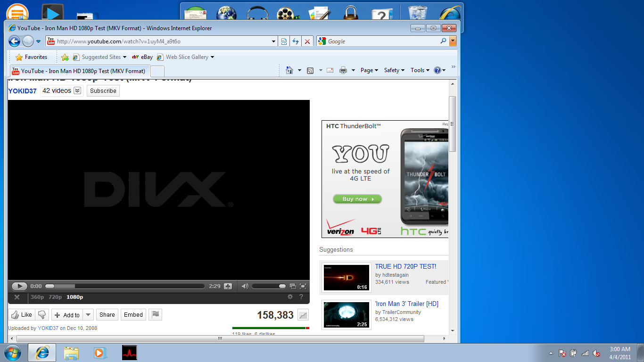This screenshot has height=362, width=644.
Task: Switch to the YouTube Iron Man tab
Action: [80, 71]
